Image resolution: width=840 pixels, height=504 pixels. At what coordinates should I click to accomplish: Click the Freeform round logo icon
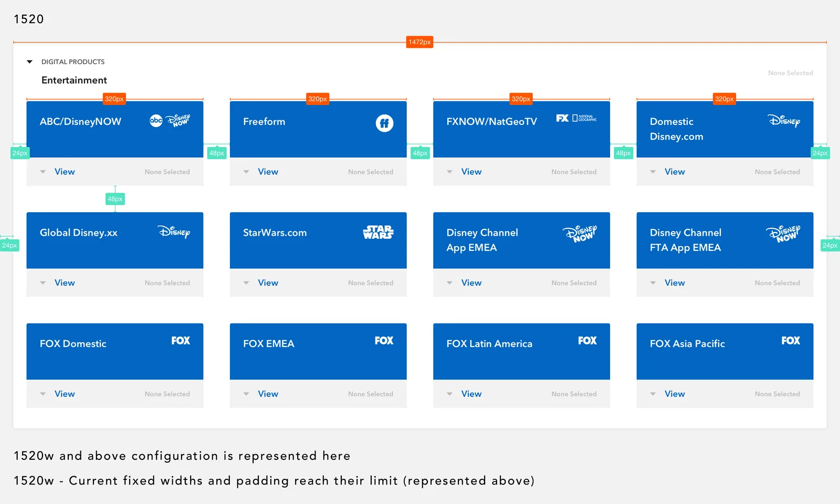(384, 123)
